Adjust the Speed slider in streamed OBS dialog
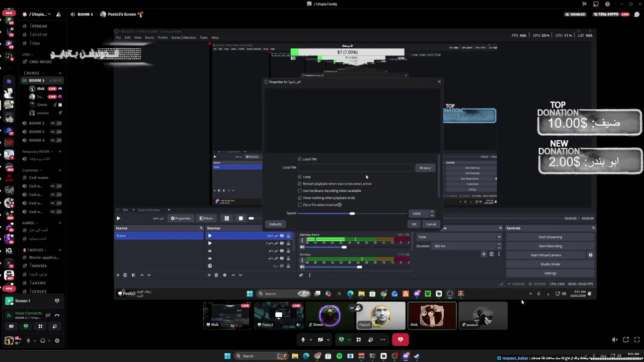Image resolution: width=644 pixels, height=362 pixels. [352, 214]
